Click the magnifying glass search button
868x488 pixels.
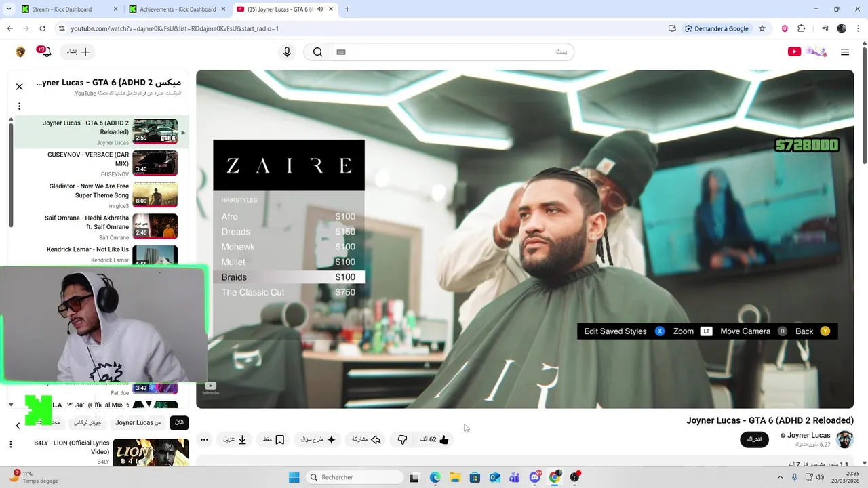click(317, 52)
